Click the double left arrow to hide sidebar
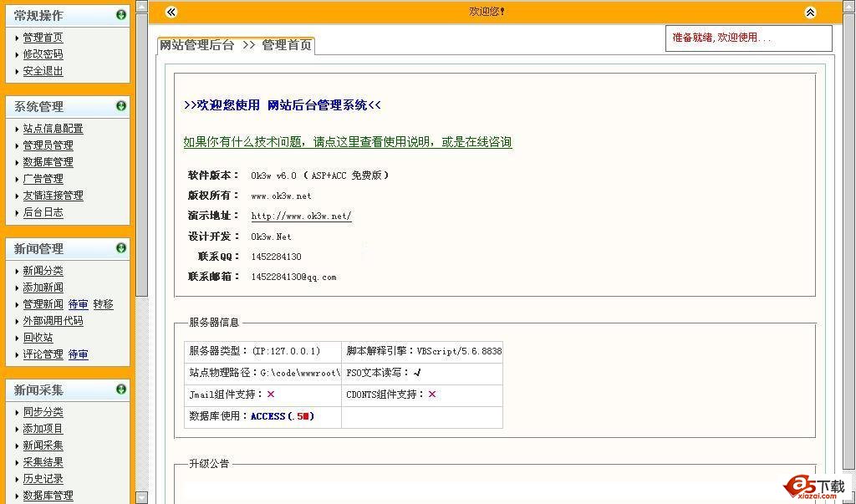The height and width of the screenshot is (504, 856). [x=171, y=12]
